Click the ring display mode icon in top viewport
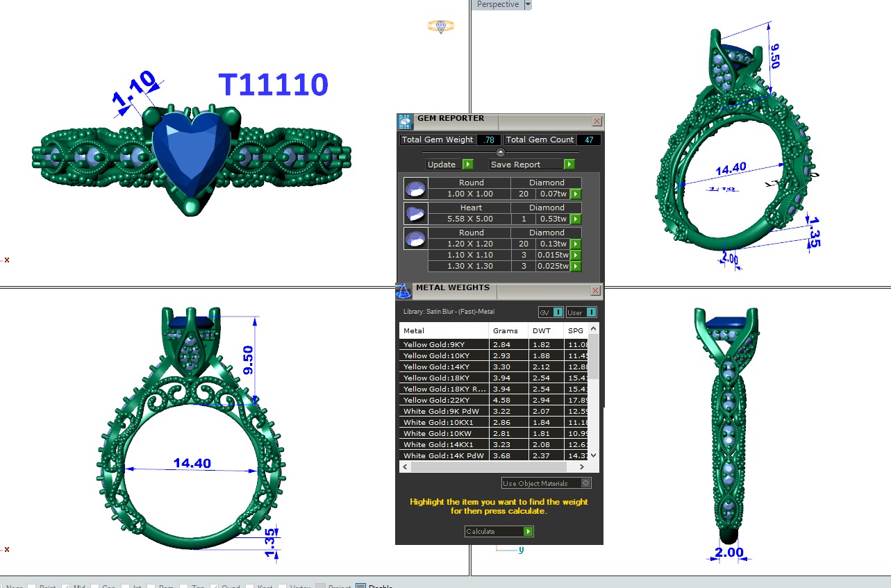Image resolution: width=891 pixels, height=588 pixels. pos(440,26)
